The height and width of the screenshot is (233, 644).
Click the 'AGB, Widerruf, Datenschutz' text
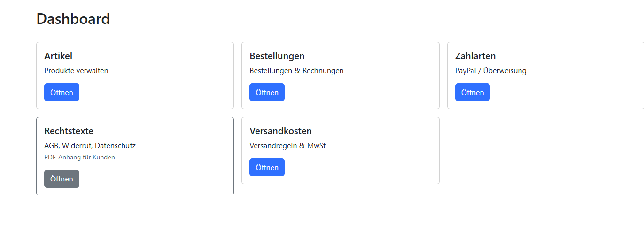pyautogui.click(x=90, y=146)
